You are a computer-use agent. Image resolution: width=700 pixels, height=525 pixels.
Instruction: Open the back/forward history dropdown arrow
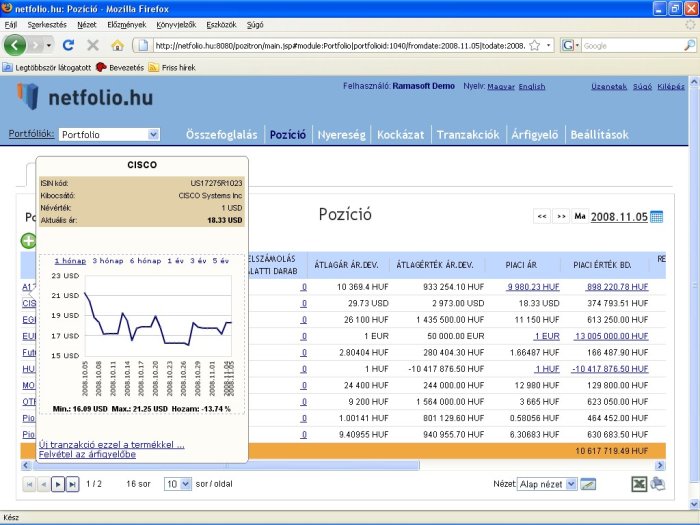point(49,46)
